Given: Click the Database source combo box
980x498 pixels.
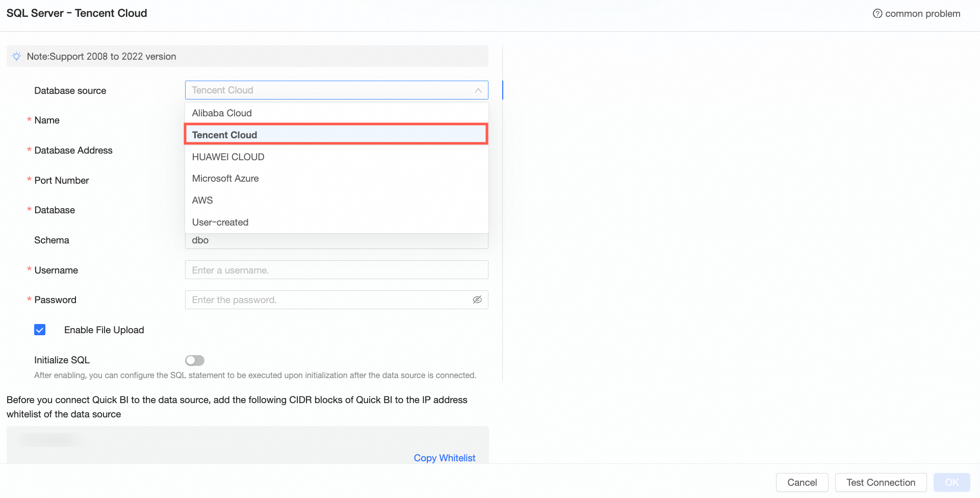Looking at the screenshot, I should pyautogui.click(x=337, y=90).
